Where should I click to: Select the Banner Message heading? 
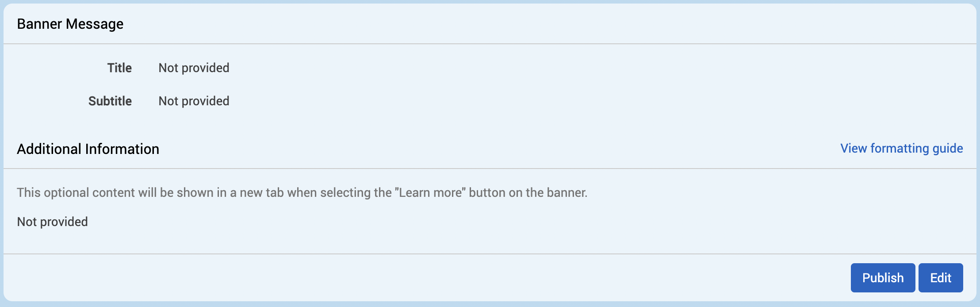pyautogui.click(x=70, y=24)
